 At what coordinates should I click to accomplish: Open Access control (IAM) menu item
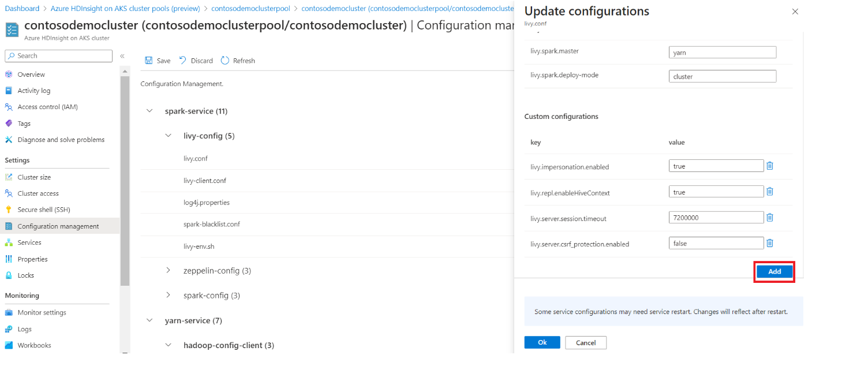click(47, 107)
